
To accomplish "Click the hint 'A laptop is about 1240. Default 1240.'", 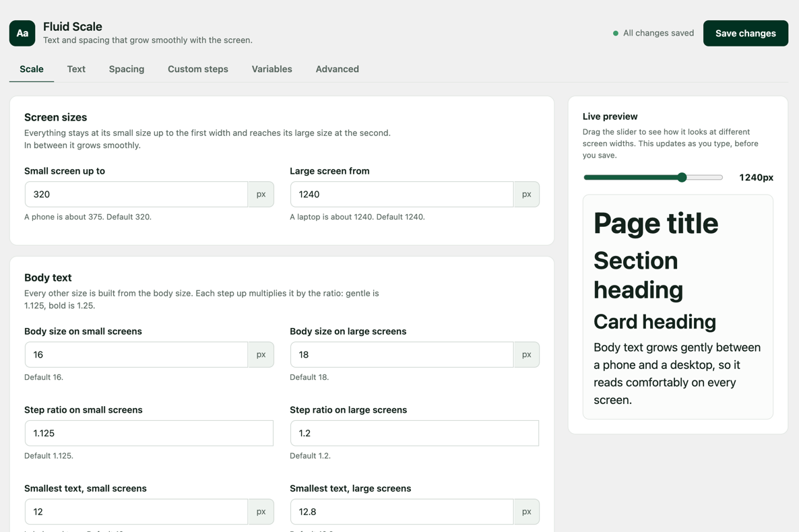I will pos(357,217).
